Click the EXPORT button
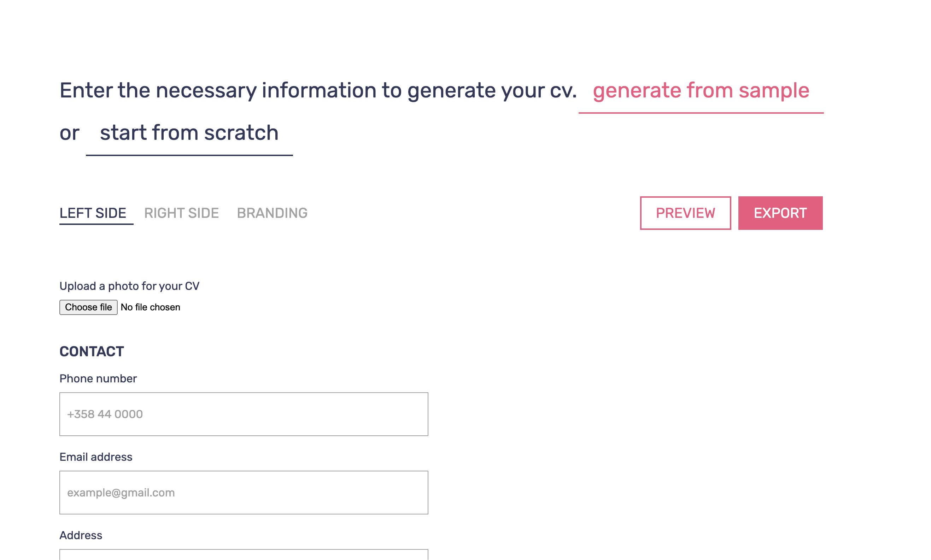 pyautogui.click(x=780, y=213)
